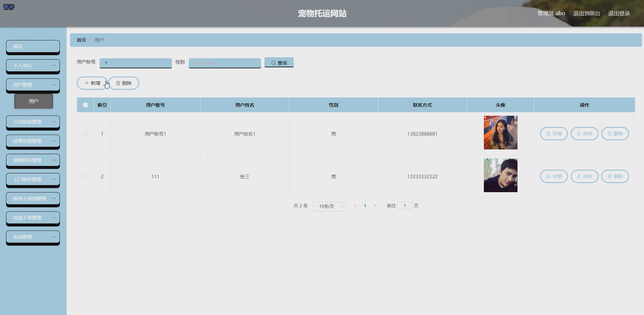This screenshot has width=644, height=315.
Task: Check the checkbox for row 111
Action: tap(85, 177)
